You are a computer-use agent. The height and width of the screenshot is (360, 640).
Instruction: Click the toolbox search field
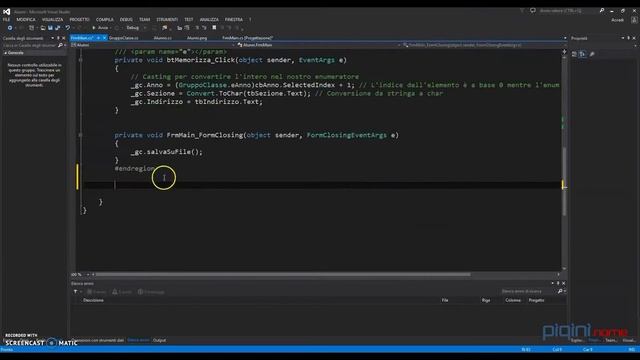(x=29, y=45)
